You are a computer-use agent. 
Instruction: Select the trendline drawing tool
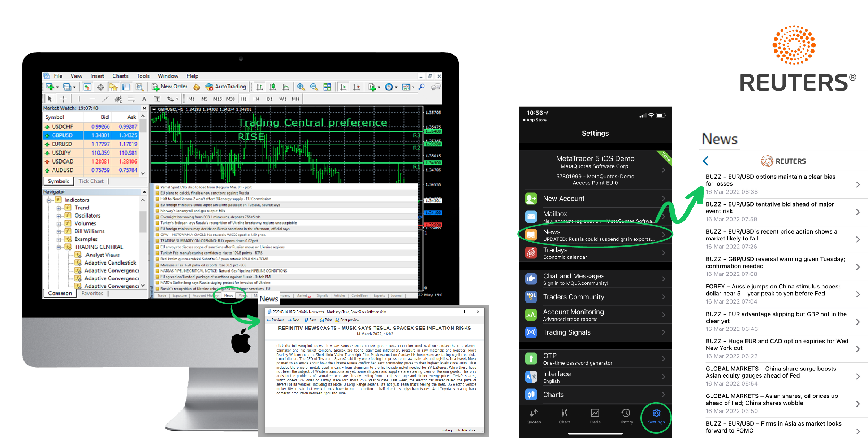(x=105, y=99)
